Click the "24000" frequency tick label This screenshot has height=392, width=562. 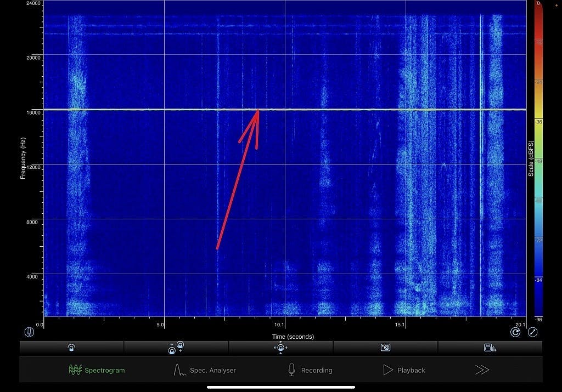coord(33,3)
